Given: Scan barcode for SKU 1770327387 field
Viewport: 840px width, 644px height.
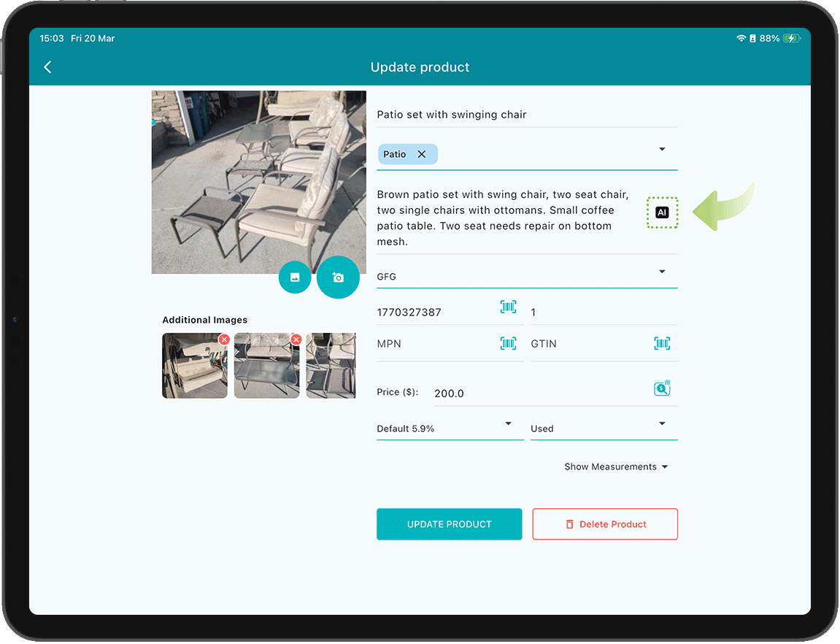Looking at the screenshot, I should click(508, 307).
